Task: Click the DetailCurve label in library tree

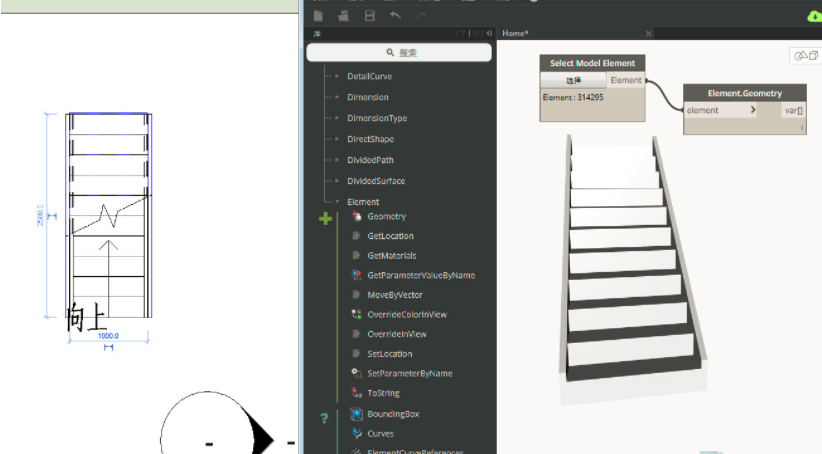Action: tap(370, 76)
